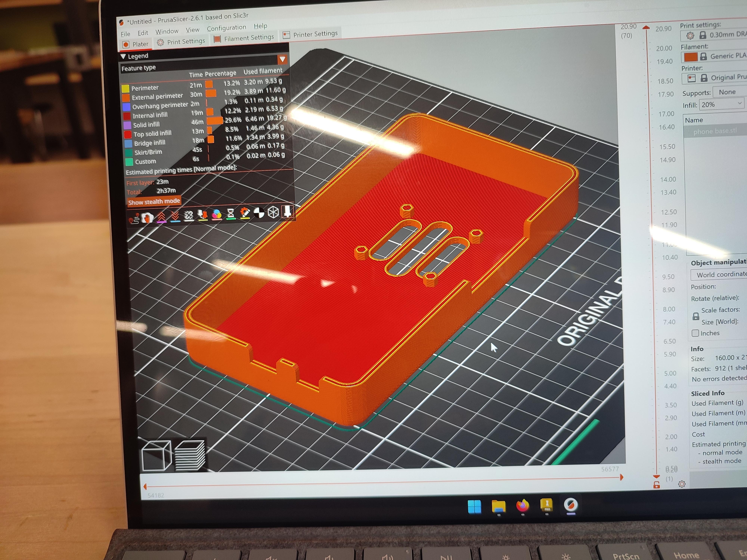Switch to Printer Settings tab

(310, 34)
